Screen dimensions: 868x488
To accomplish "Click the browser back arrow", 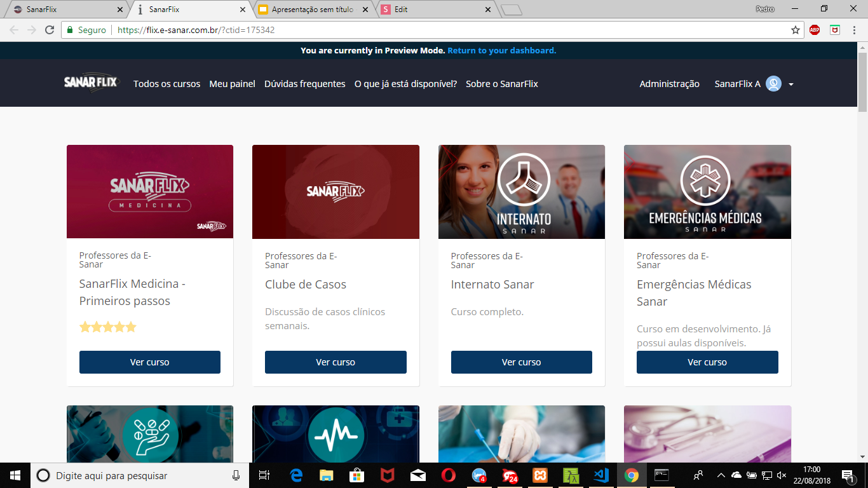I will (14, 30).
